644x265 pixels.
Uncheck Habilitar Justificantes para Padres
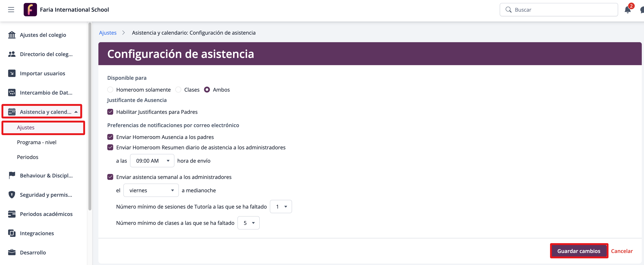coord(110,112)
